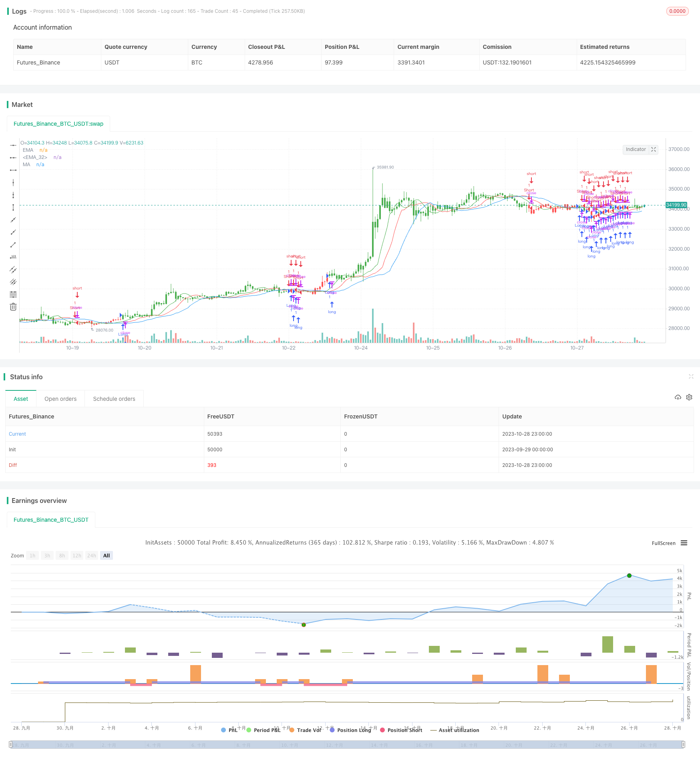Set earnings chart zoom to 3h

(47, 555)
